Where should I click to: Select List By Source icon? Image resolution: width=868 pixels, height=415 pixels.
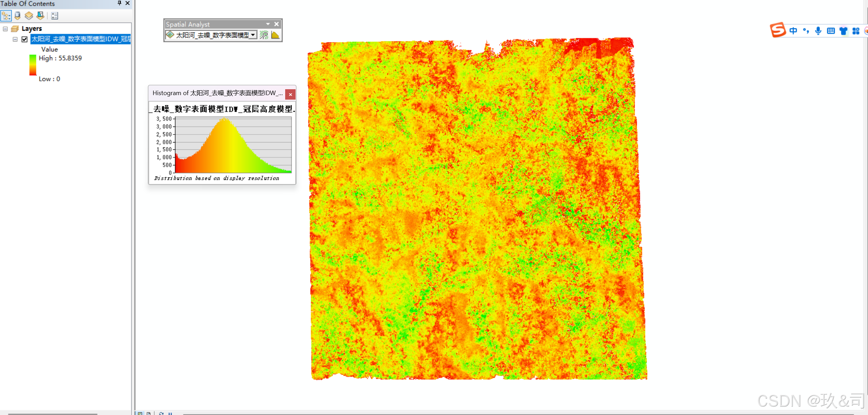point(17,16)
